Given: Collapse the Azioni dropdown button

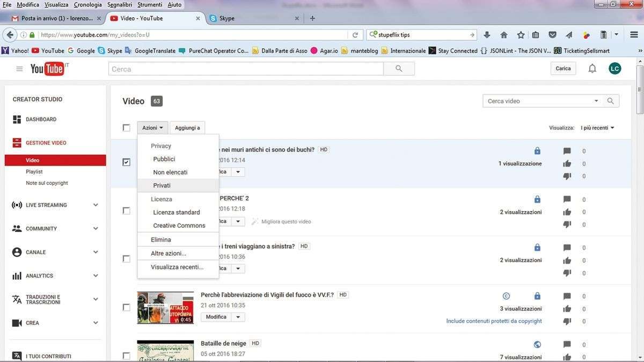Looking at the screenshot, I should click(152, 128).
